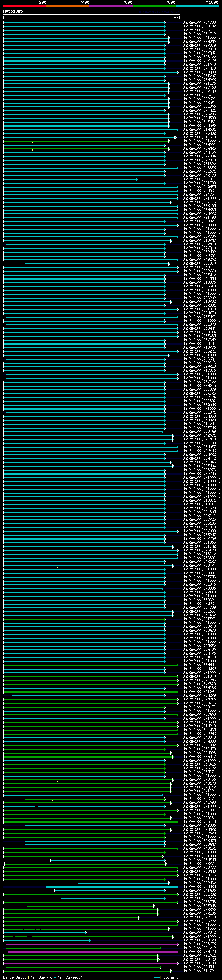Select the UniRef100_P62269 label
This screenshot has height=980, width=222.
click(199, 539)
